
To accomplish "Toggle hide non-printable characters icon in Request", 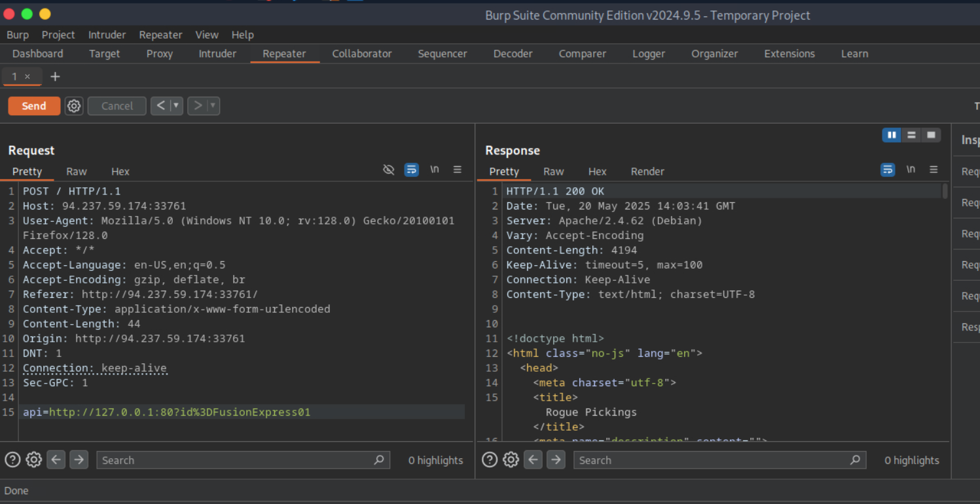I will (388, 170).
